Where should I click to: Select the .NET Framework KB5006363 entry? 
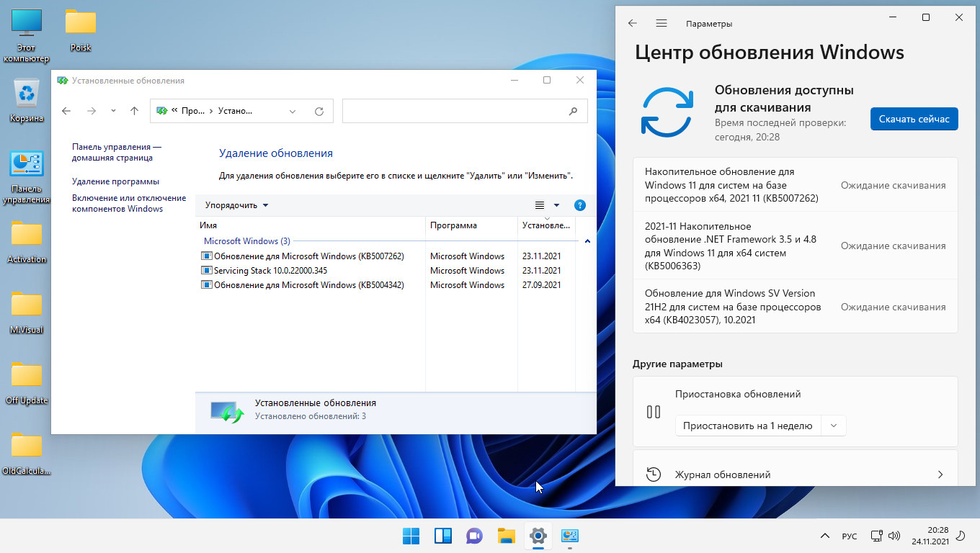[796, 246]
